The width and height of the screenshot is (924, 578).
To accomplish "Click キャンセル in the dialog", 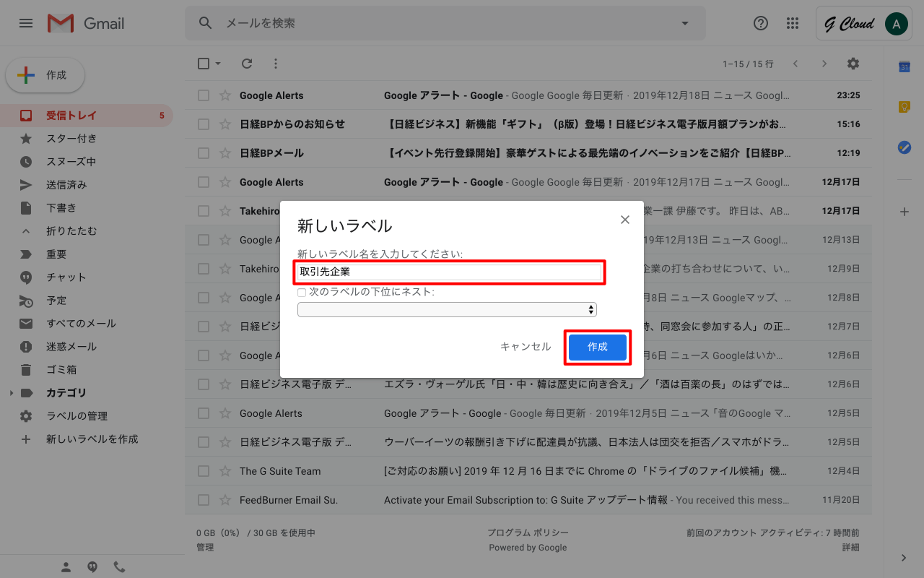I will [526, 347].
